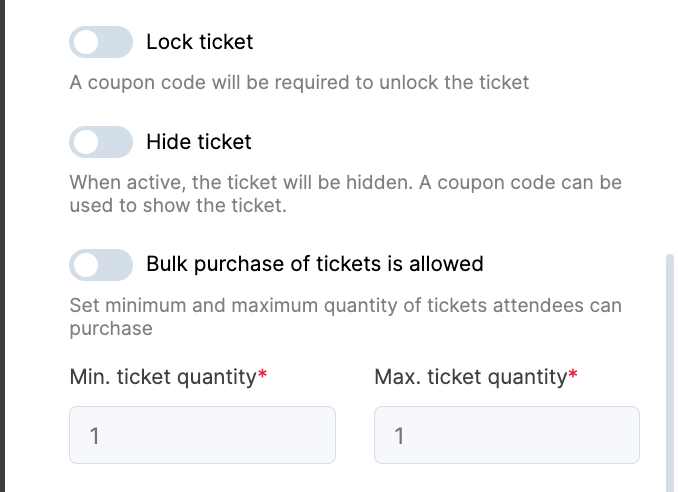Click the "Hide ticket" label text

coord(199,142)
